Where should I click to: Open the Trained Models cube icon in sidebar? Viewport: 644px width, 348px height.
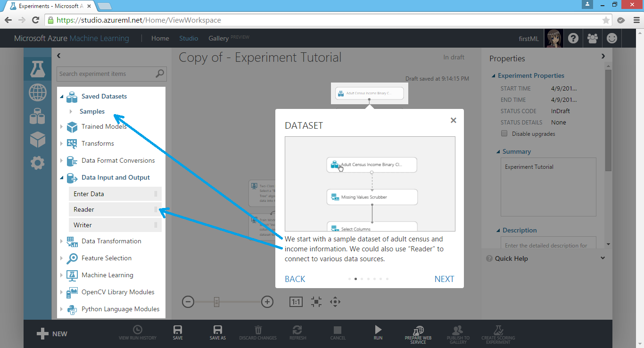coord(37,140)
